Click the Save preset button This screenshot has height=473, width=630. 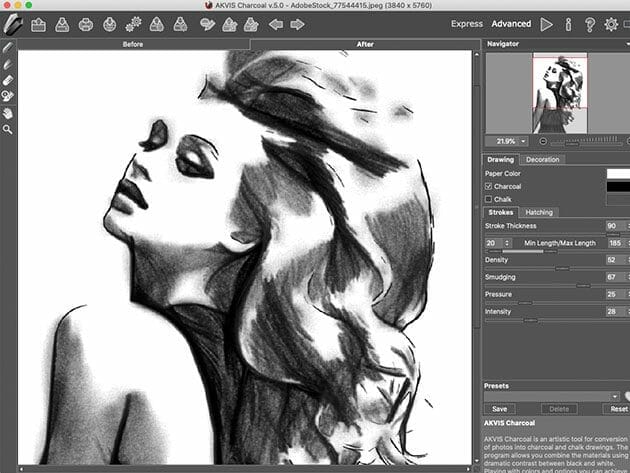(499, 409)
